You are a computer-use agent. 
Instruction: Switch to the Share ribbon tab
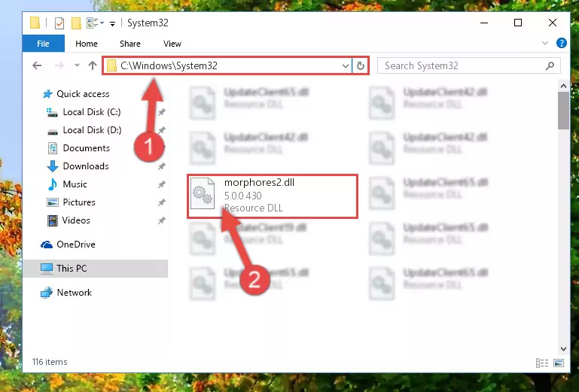[130, 44]
